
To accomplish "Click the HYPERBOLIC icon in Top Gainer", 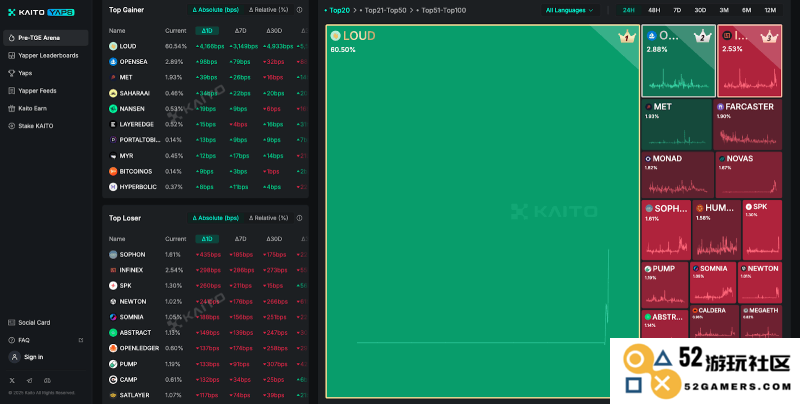I will coord(113,187).
